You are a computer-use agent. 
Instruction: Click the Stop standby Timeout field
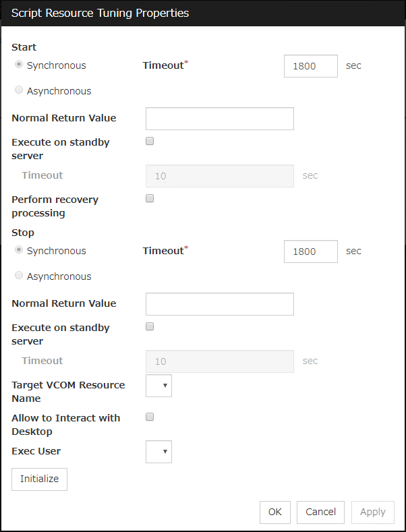click(219, 361)
